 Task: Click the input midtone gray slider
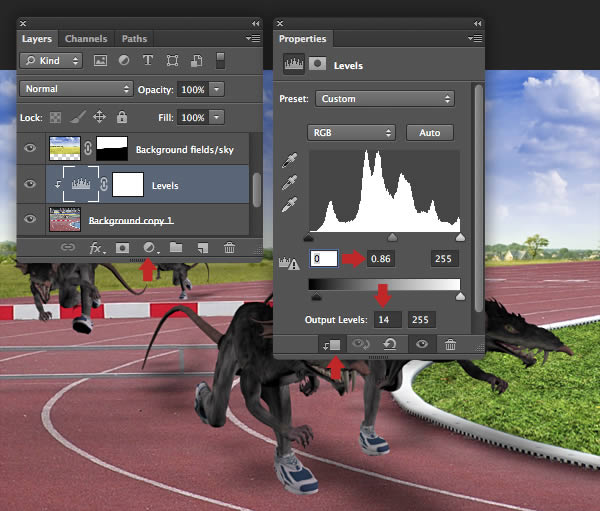(392, 238)
